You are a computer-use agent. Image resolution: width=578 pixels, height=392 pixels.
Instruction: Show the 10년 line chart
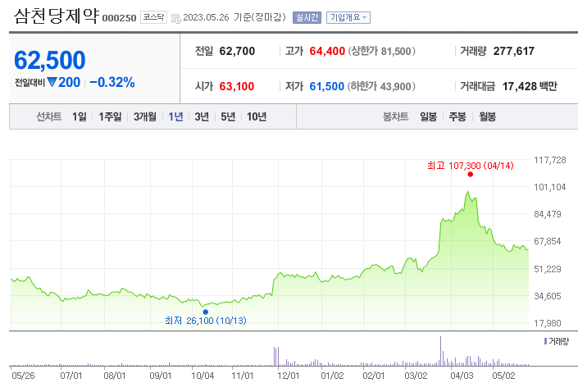257,117
